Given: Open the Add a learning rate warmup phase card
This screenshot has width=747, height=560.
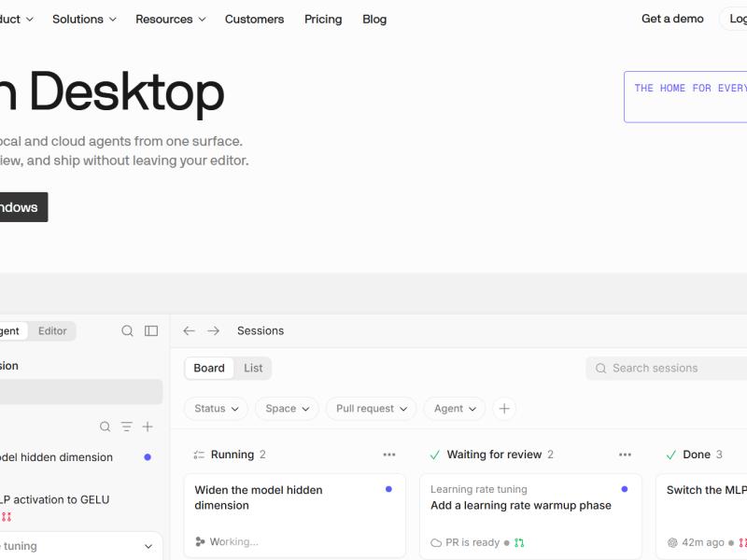Looking at the screenshot, I should (x=530, y=516).
